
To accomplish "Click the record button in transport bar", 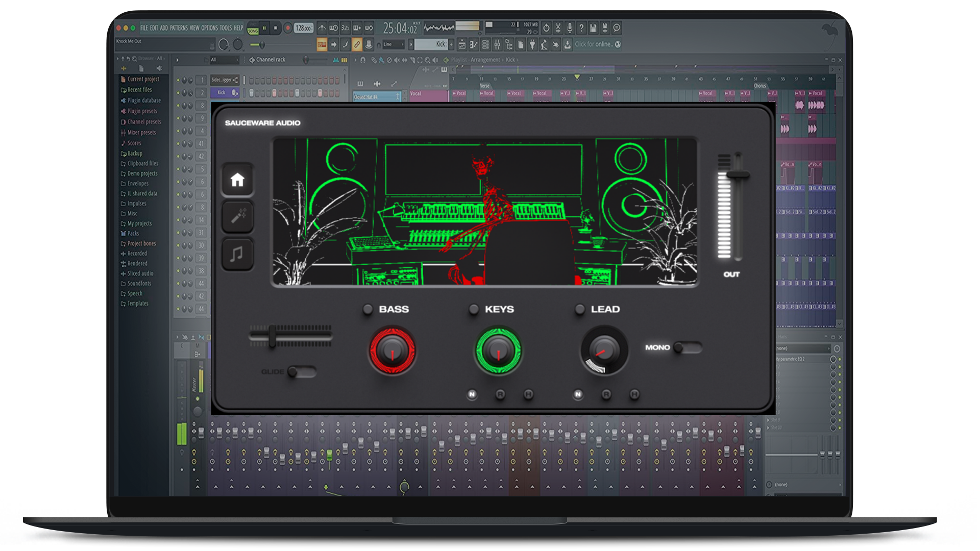I will [288, 28].
